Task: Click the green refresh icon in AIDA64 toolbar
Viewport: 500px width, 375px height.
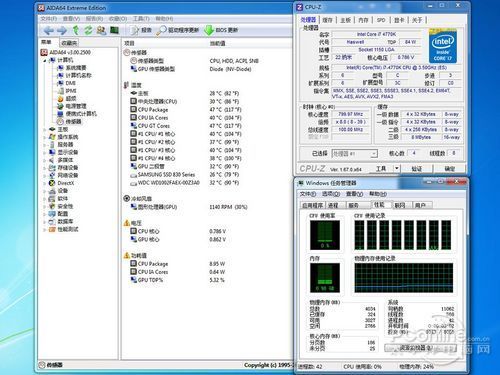Action: click(88, 30)
